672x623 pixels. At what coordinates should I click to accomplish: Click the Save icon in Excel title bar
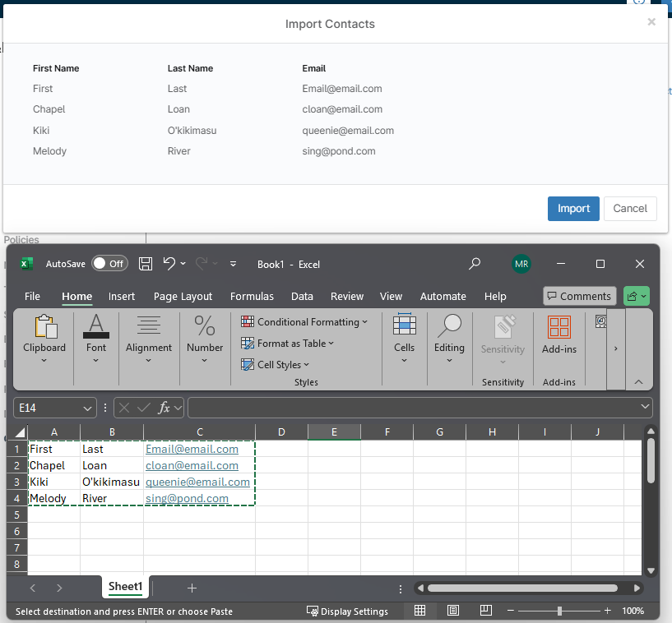tap(146, 264)
